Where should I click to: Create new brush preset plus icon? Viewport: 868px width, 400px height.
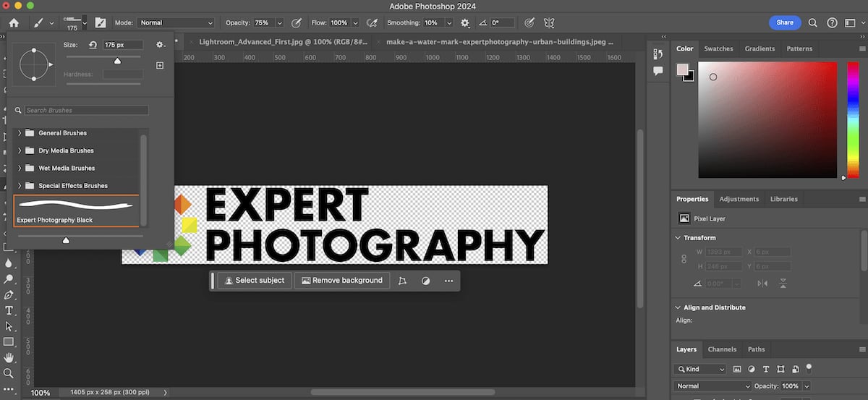tap(160, 65)
